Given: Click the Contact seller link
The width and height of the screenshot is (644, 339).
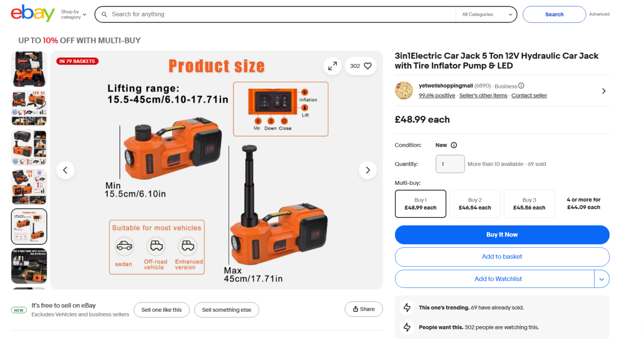Looking at the screenshot, I should 529,96.
